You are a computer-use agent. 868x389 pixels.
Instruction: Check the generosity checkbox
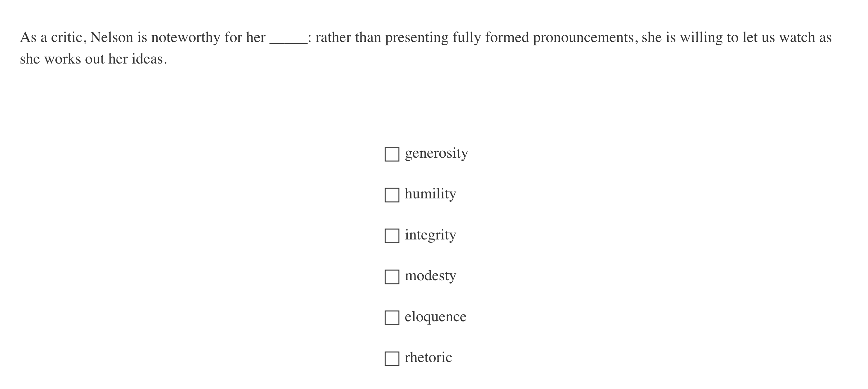tap(391, 154)
